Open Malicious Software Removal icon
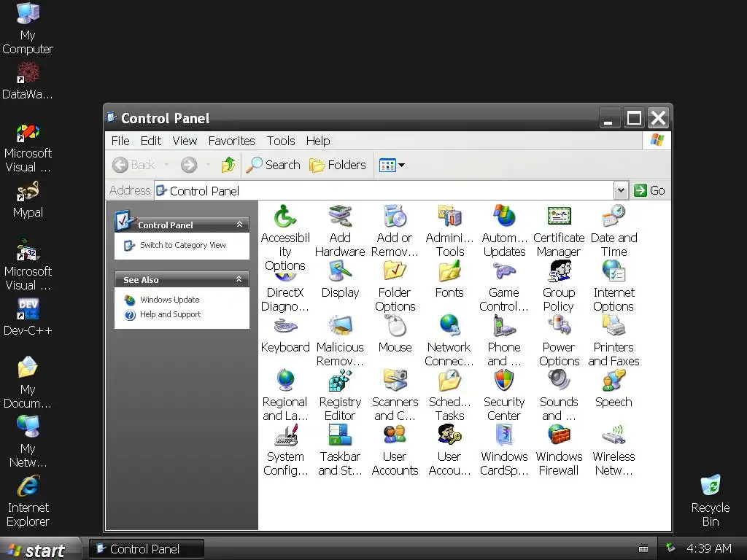747x560 pixels. (340, 326)
